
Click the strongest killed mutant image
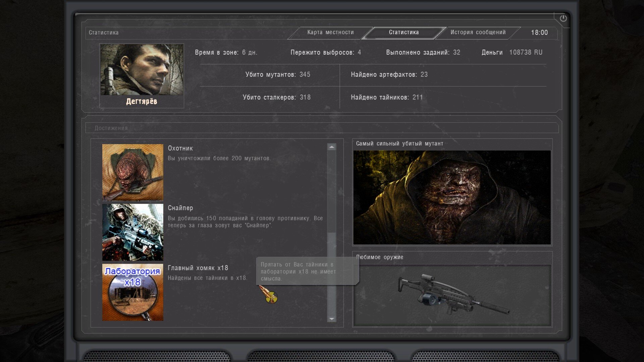point(452,197)
